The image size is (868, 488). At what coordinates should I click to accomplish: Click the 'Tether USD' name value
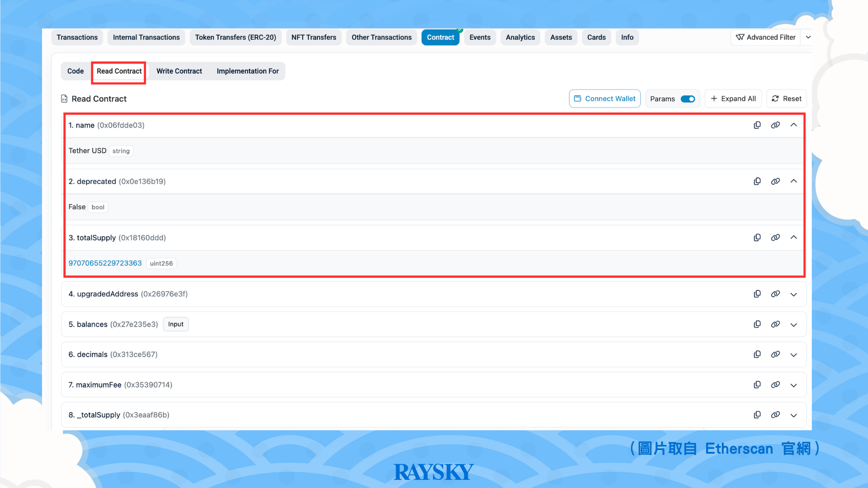[x=87, y=150]
